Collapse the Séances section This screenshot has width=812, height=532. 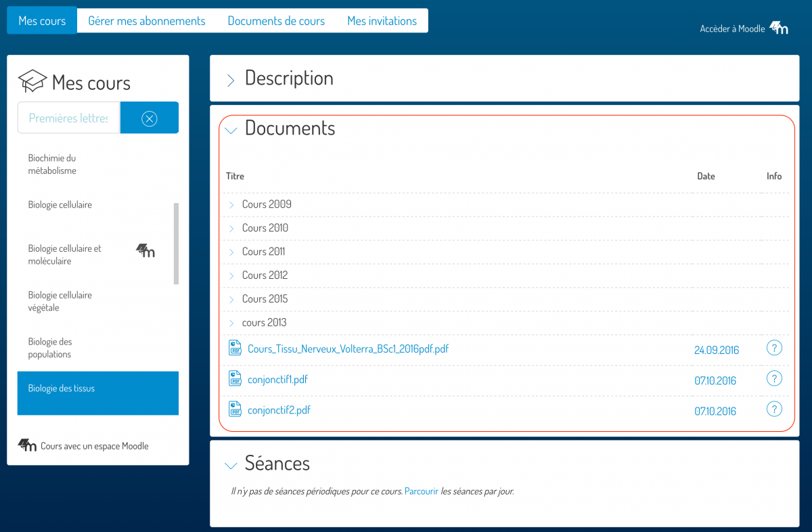click(231, 465)
